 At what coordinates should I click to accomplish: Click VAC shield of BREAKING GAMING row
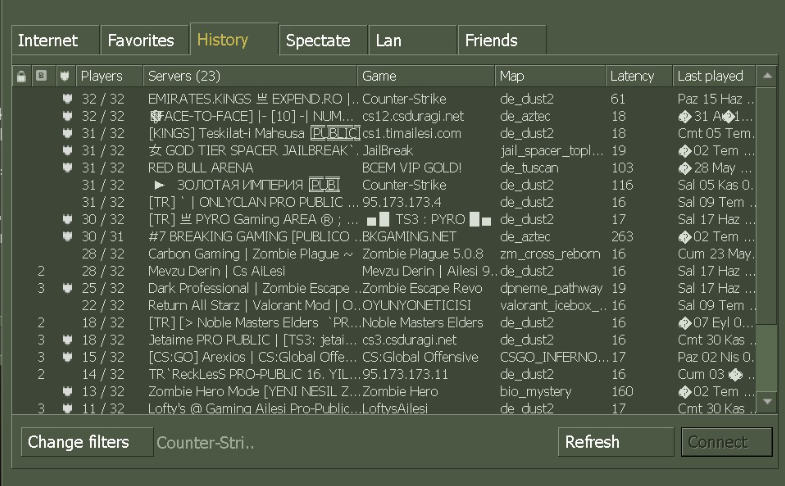click(x=67, y=236)
